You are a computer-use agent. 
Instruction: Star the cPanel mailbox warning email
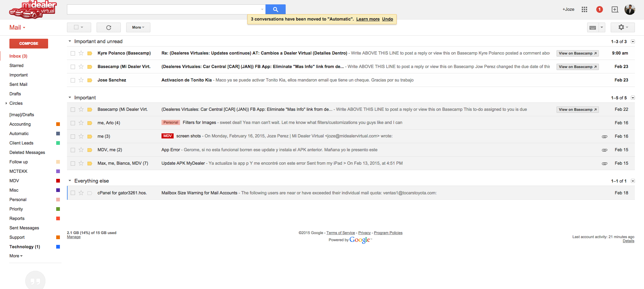[x=81, y=193]
